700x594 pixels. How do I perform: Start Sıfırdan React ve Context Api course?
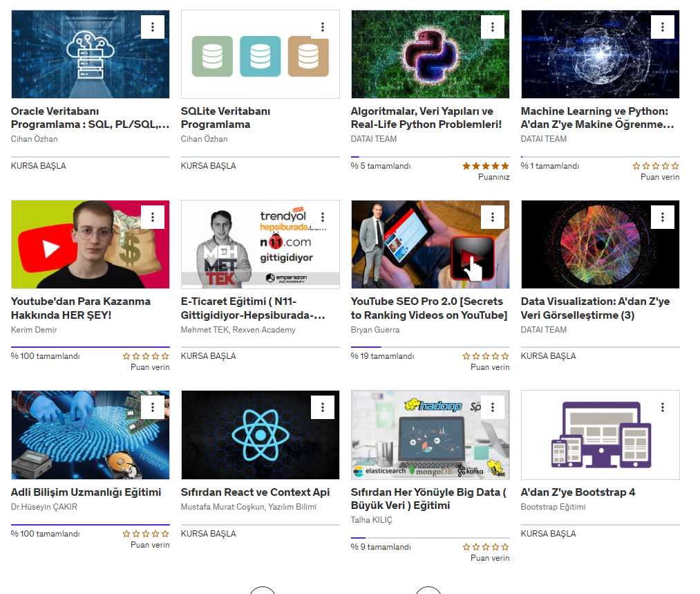pos(209,534)
